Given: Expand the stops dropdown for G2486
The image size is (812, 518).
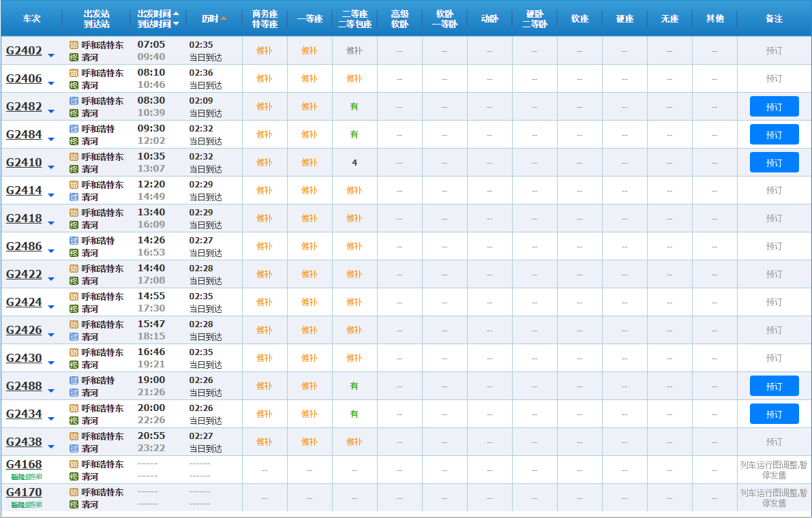Looking at the screenshot, I should click(x=51, y=251).
